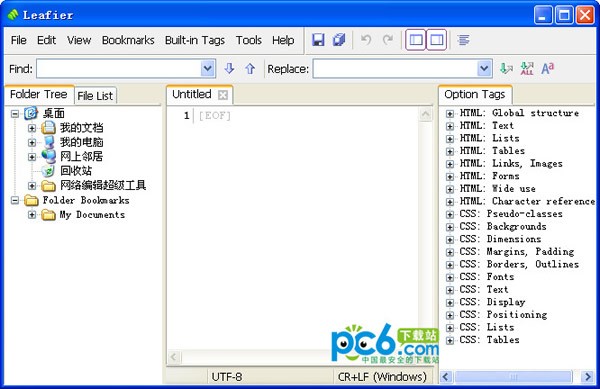
Task: Expand HTML: Global structure tags
Action: (450, 114)
